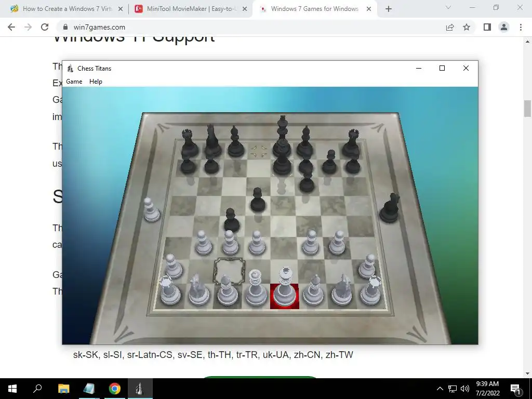The height and width of the screenshot is (399, 532).
Task: Go forward to the next page
Action: 28,27
